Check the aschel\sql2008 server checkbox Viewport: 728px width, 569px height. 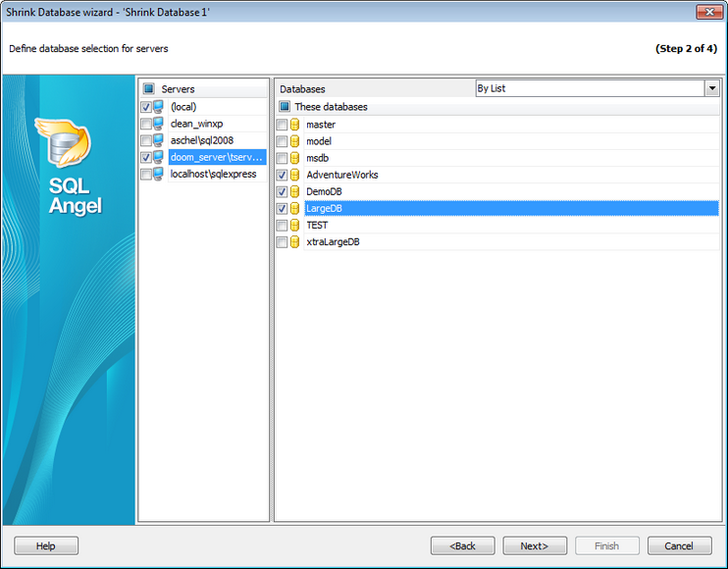[146, 140]
